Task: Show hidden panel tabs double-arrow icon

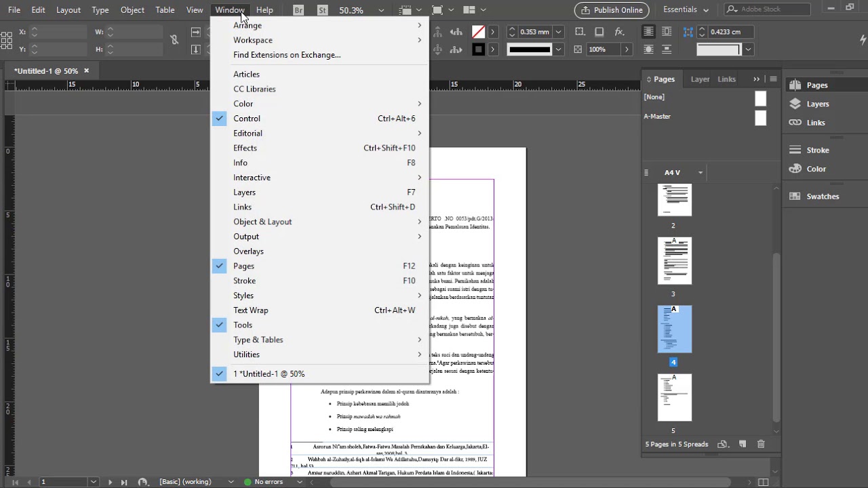Action: [756, 79]
